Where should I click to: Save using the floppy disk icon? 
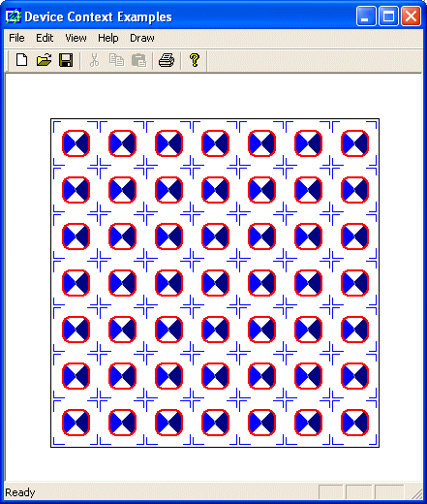(x=66, y=60)
